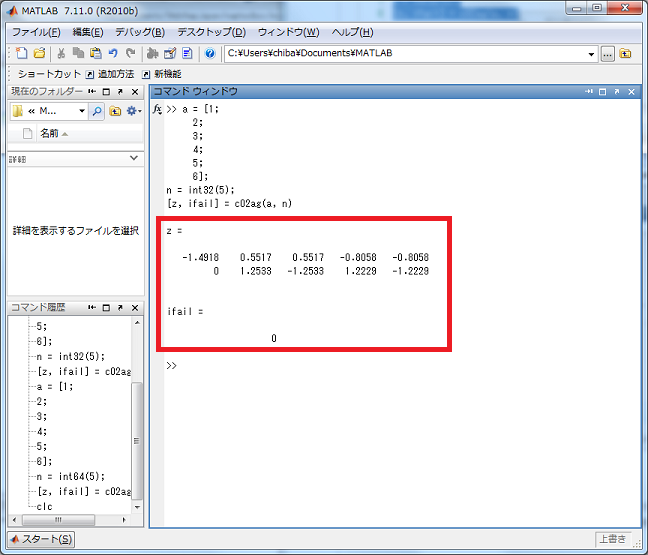Click the 名前 column header to sort
The width and height of the screenshot is (648, 555).
(x=49, y=133)
